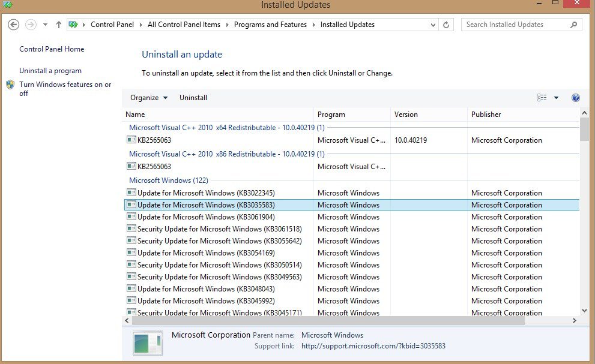
Task: Sort list by the Publisher column header
Action: point(486,115)
